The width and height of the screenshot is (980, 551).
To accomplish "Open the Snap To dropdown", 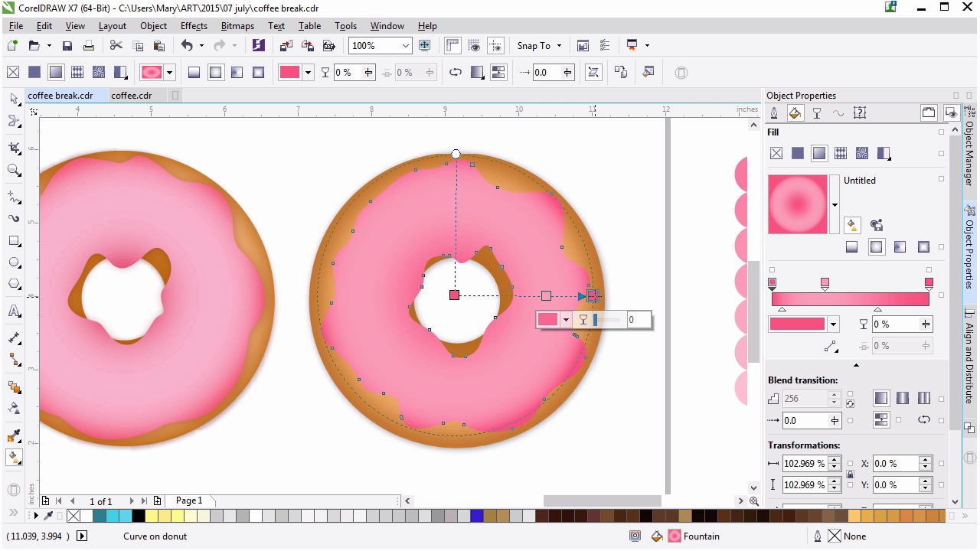I will click(539, 46).
